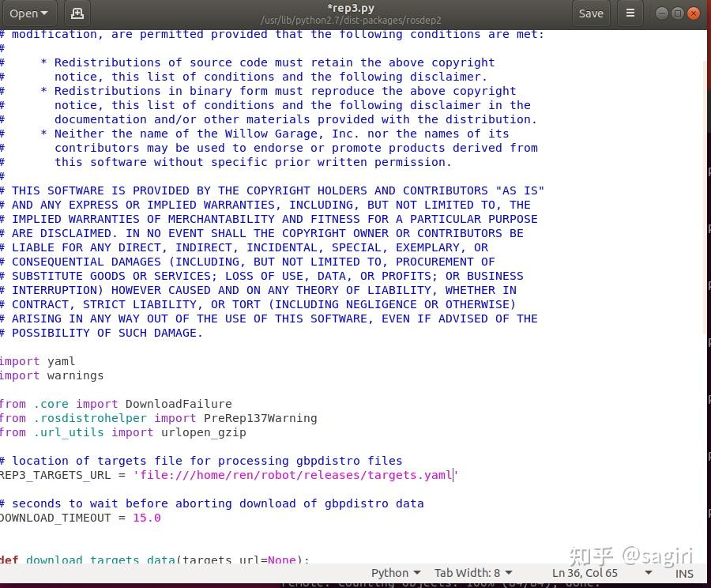Minimize the gedit window

(662, 13)
